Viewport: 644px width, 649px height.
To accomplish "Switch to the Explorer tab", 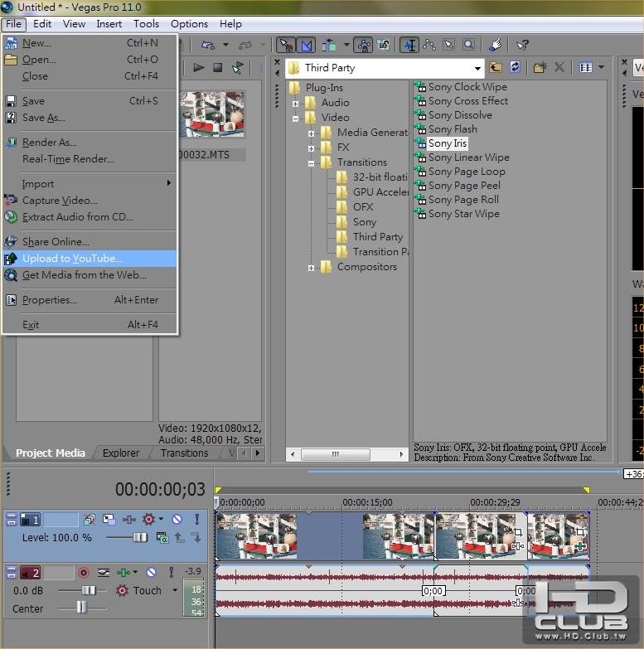I will (x=121, y=453).
